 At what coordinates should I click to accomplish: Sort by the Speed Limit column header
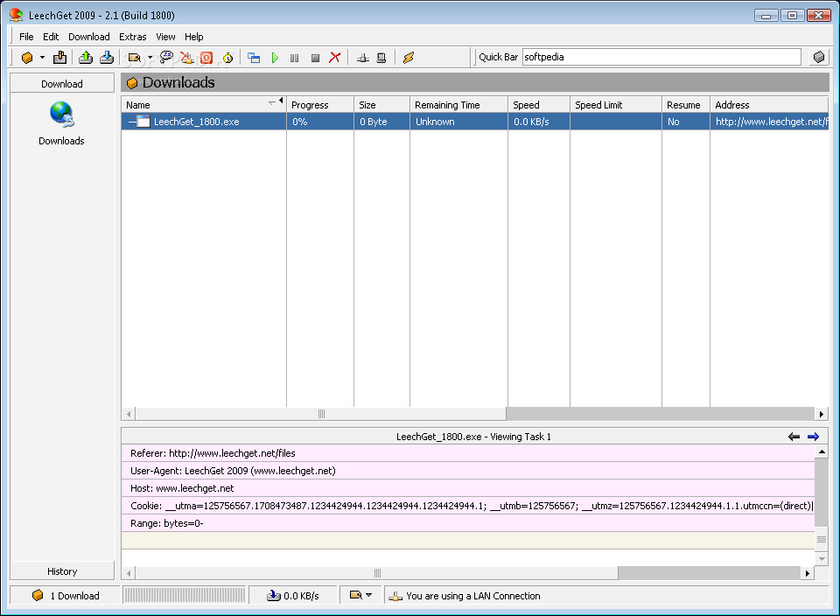pyautogui.click(x=616, y=105)
